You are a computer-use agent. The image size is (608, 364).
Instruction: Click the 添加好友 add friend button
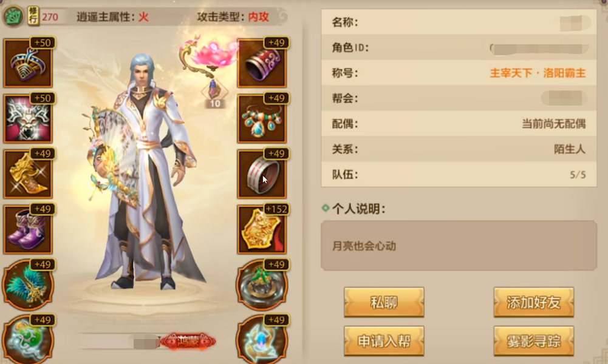coord(533,302)
